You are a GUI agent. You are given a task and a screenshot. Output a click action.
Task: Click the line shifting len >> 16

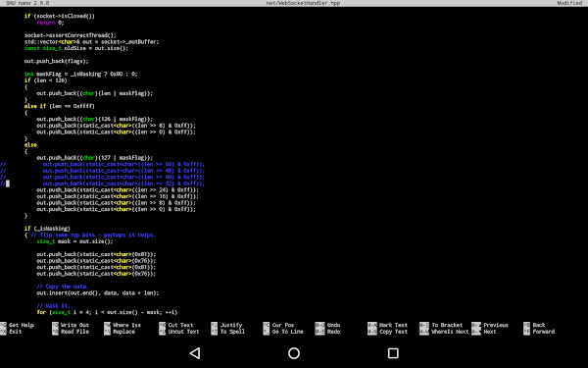118,196
